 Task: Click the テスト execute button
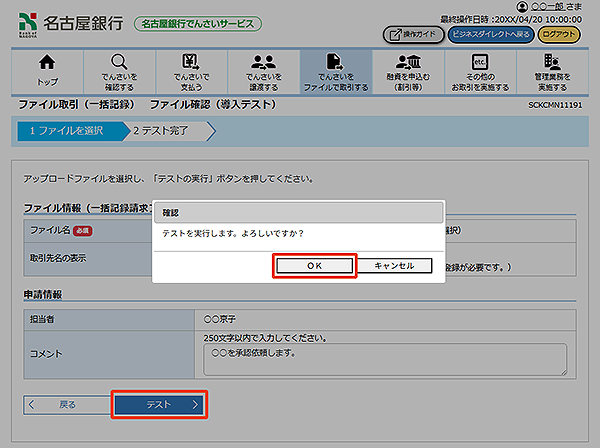(x=160, y=404)
